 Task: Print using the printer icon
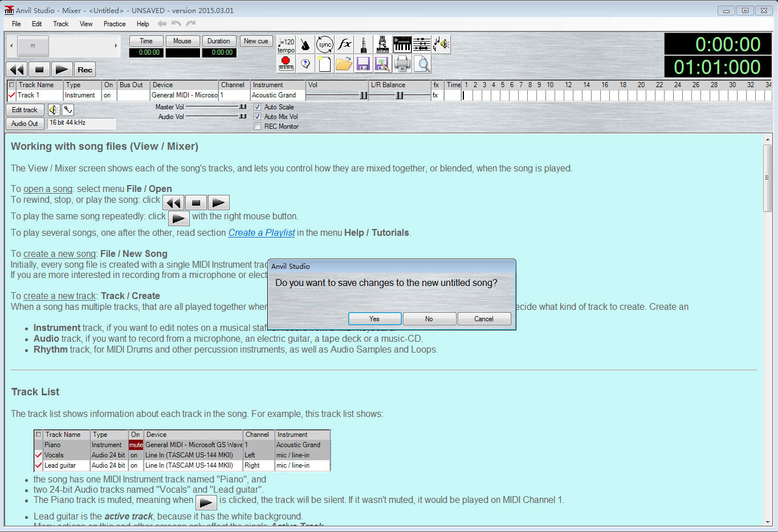pyautogui.click(x=402, y=64)
